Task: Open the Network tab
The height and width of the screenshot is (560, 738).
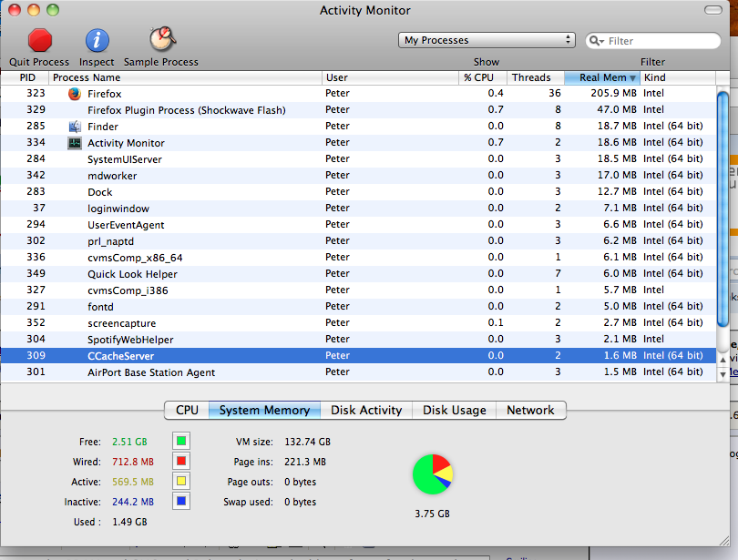Action: pyautogui.click(x=530, y=410)
